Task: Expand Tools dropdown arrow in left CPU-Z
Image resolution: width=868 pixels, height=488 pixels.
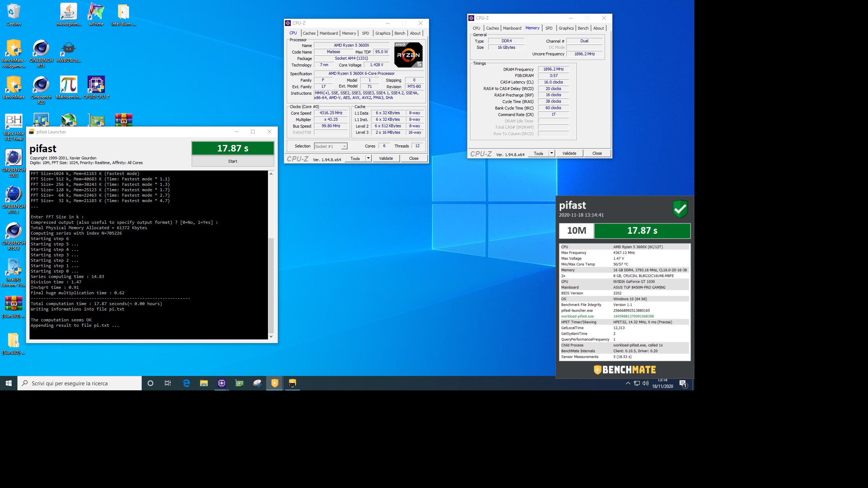Action: 368,158
